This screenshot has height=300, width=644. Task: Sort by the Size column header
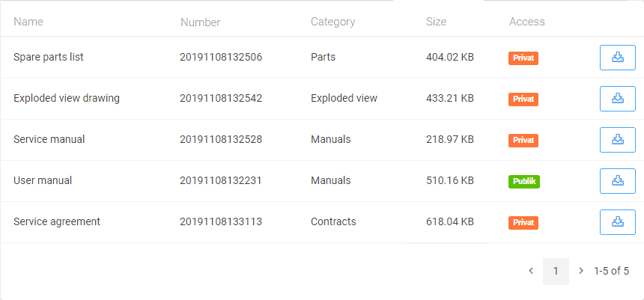tap(436, 22)
